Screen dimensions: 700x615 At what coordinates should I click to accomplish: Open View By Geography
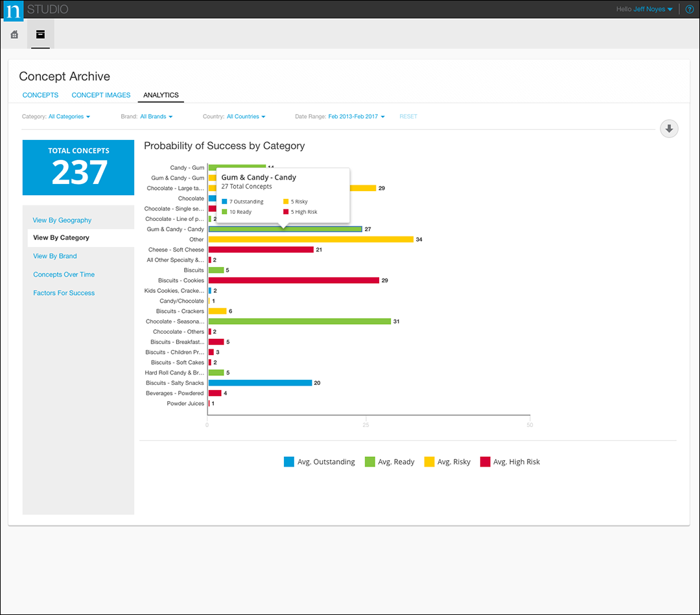(62, 220)
